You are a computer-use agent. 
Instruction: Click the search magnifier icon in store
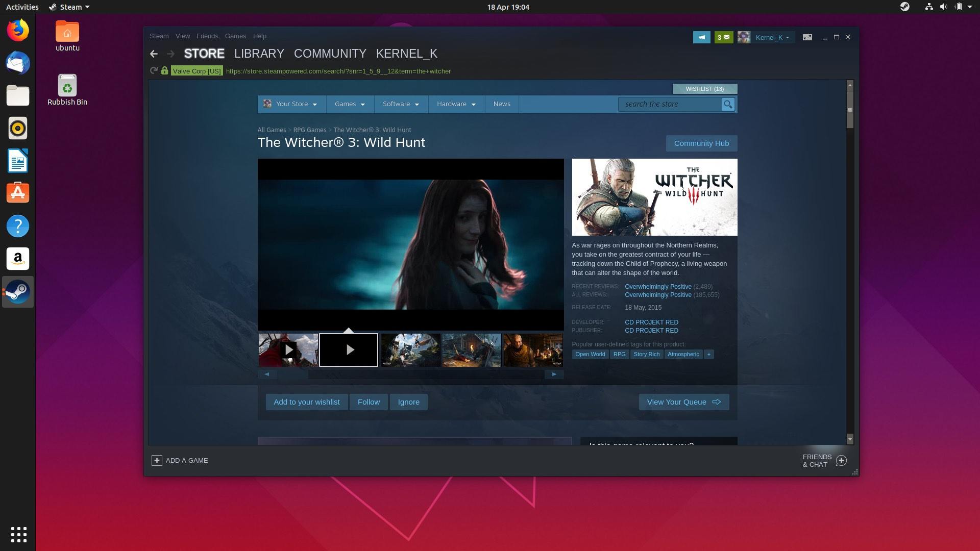point(728,104)
